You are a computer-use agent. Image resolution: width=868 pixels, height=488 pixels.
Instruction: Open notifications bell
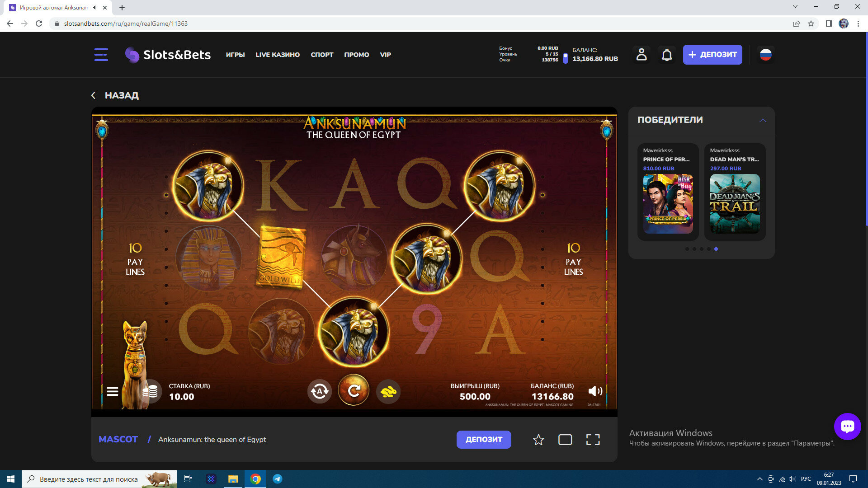667,55
